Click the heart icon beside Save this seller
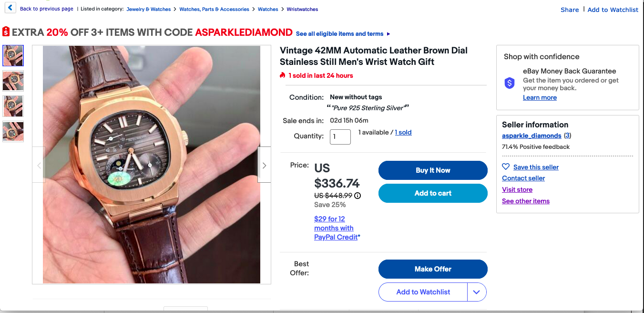The width and height of the screenshot is (644, 313). pos(506,167)
